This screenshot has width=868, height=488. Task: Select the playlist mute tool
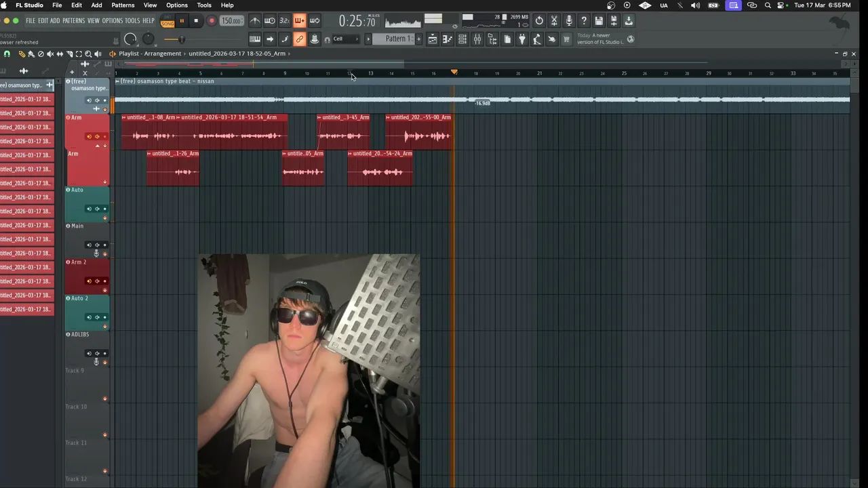pos(50,54)
